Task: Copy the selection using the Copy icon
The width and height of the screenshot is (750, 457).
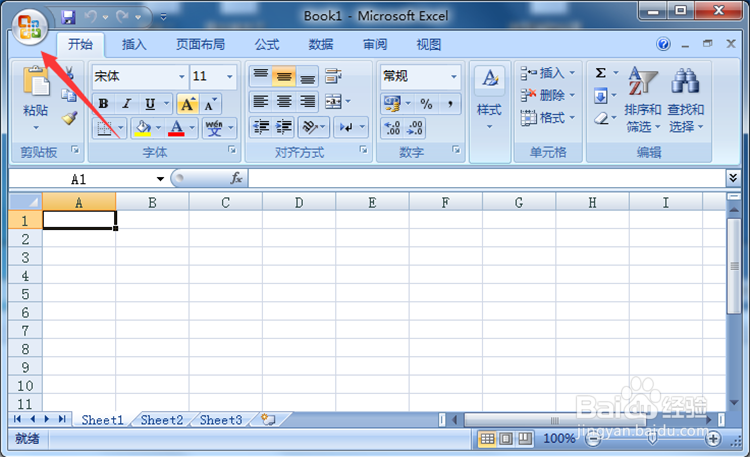Action: (69, 95)
